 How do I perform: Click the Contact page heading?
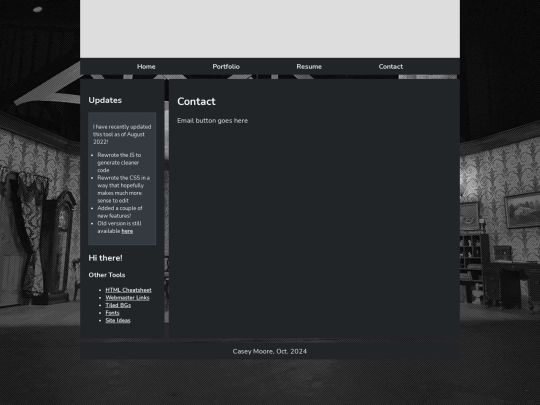point(196,101)
